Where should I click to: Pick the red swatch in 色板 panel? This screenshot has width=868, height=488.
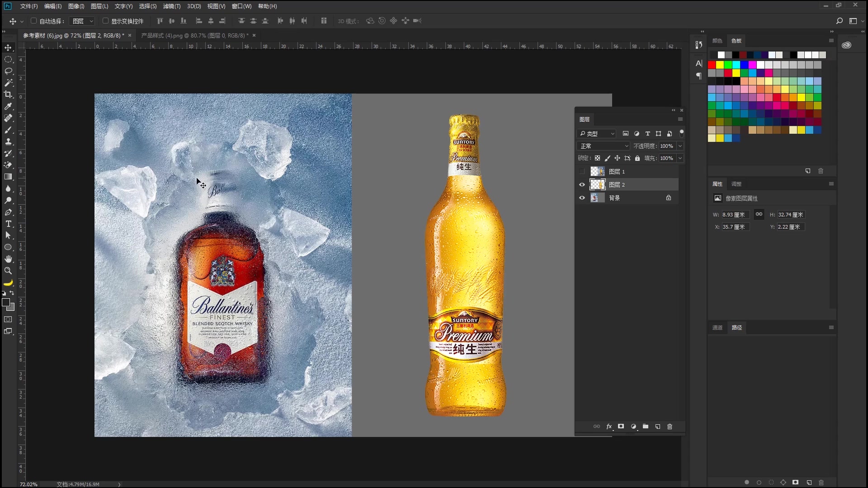click(712, 65)
